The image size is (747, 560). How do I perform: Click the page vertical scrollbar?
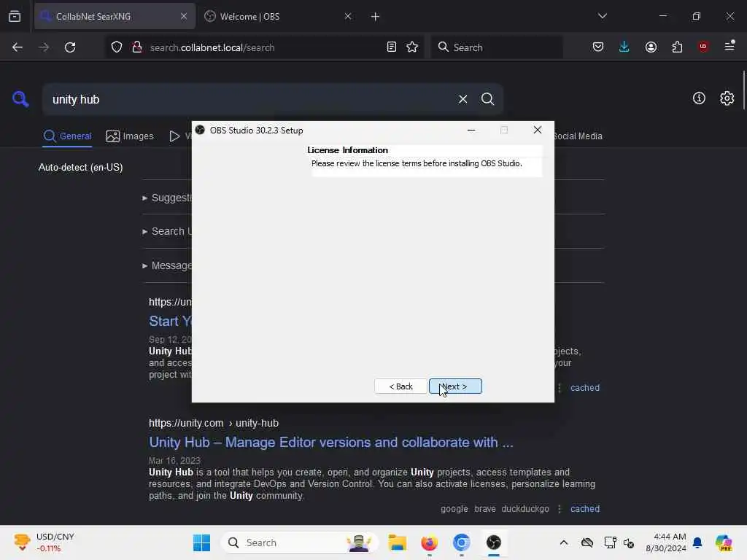pyautogui.click(x=743, y=90)
